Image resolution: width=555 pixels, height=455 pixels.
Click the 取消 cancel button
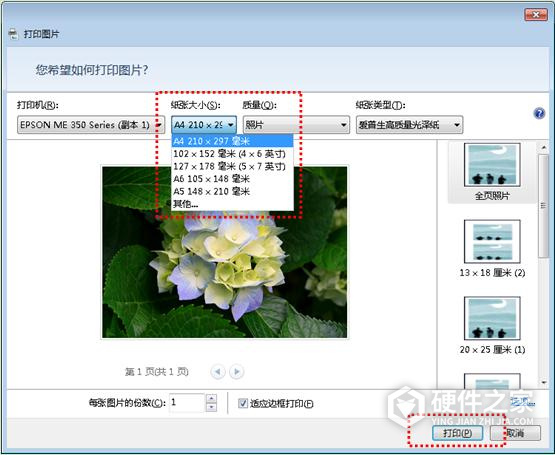click(x=515, y=433)
